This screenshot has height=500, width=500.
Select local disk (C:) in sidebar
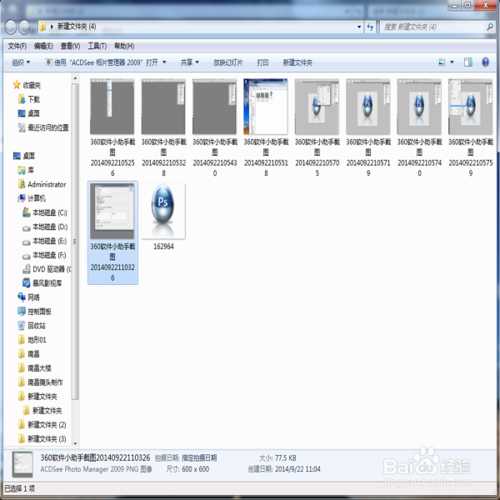(45, 212)
